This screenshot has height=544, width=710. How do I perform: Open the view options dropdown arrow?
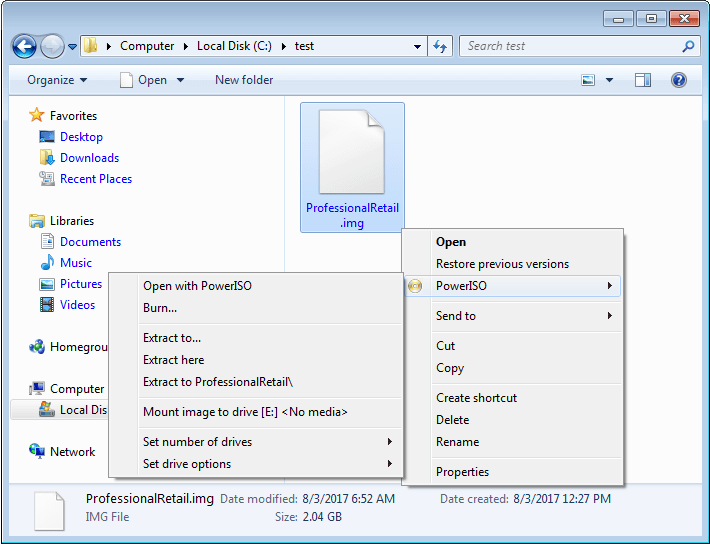point(609,80)
